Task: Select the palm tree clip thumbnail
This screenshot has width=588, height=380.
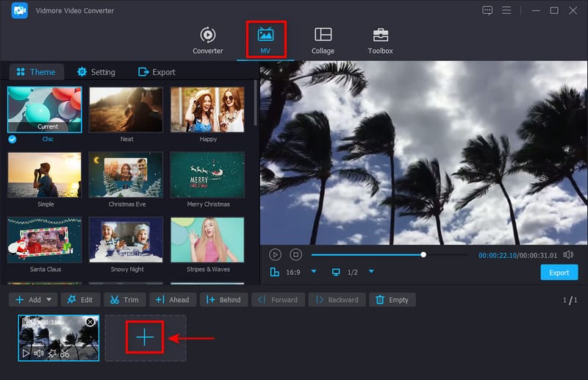Action: 59,338
